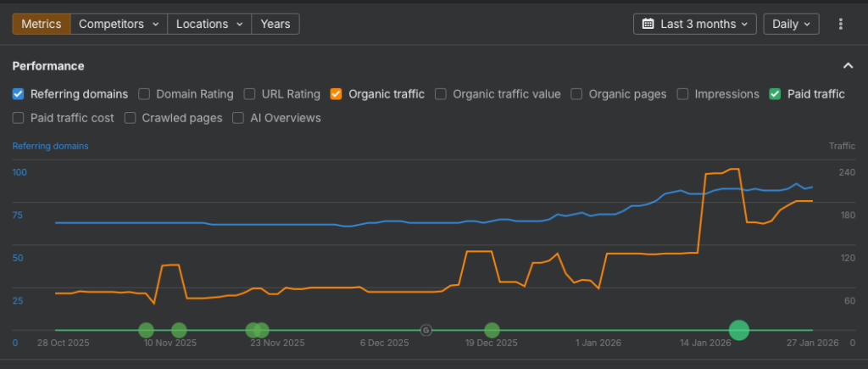Uncheck the Paid traffic checkbox
The image size is (868, 369).
click(x=775, y=94)
